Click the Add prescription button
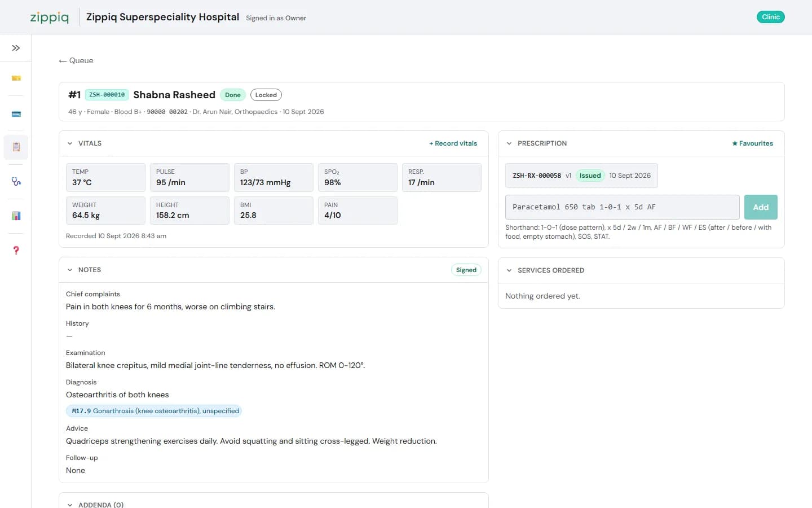The image size is (812, 508). [x=761, y=207]
